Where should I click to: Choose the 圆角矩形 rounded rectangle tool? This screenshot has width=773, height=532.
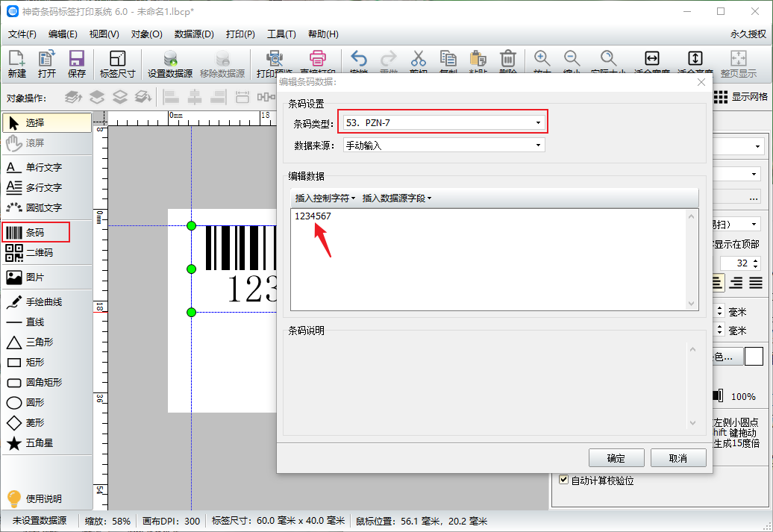[x=47, y=383]
